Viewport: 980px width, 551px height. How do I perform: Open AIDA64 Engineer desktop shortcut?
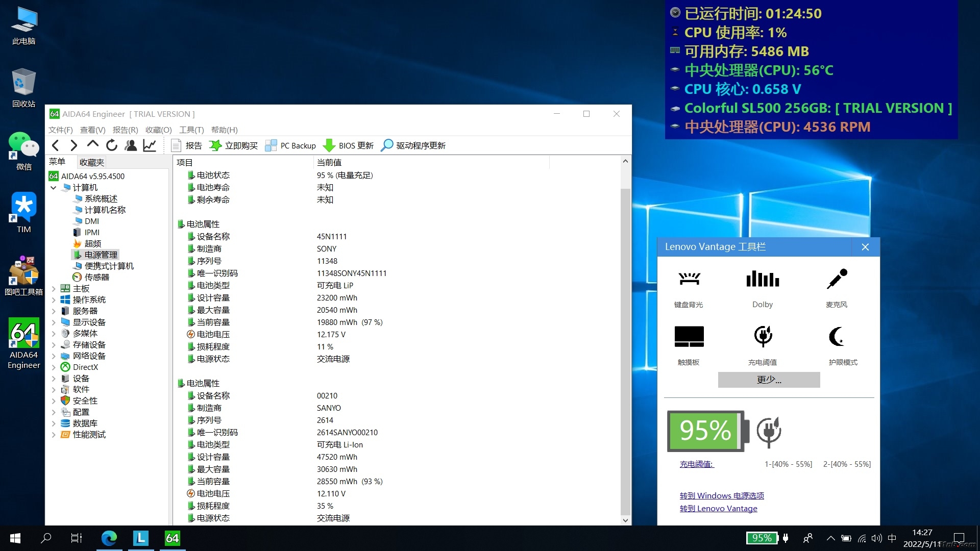click(x=23, y=344)
